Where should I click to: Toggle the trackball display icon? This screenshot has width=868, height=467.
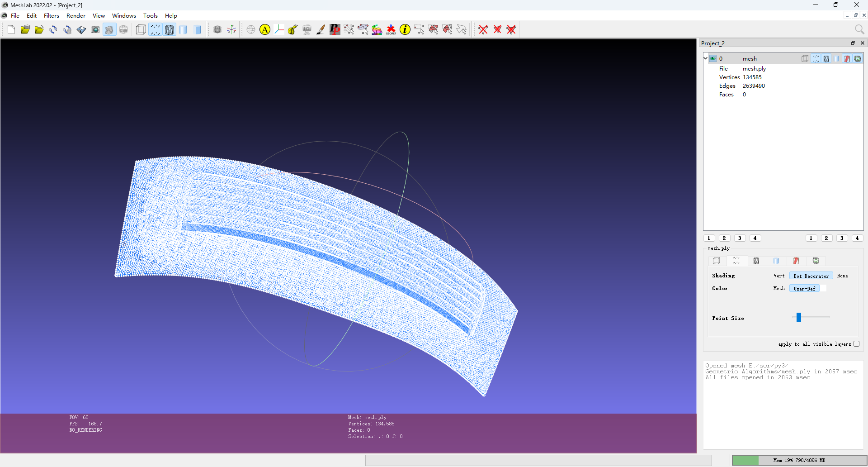(x=251, y=30)
